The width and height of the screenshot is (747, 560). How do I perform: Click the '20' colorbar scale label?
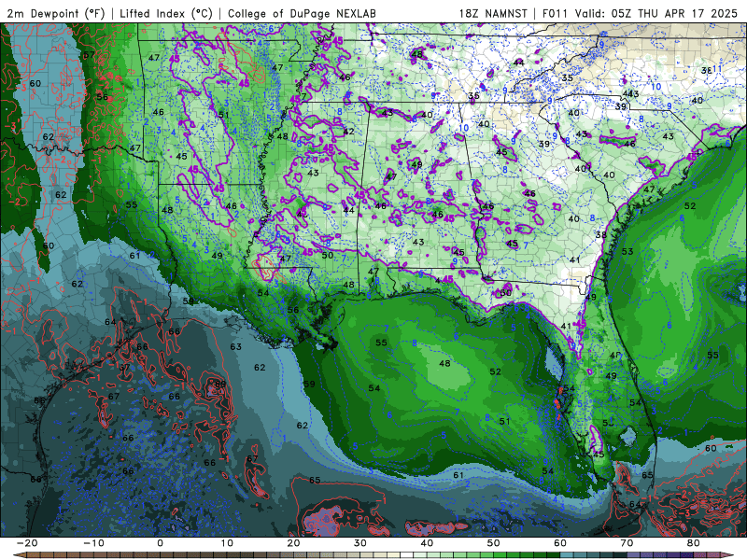coord(293,543)
